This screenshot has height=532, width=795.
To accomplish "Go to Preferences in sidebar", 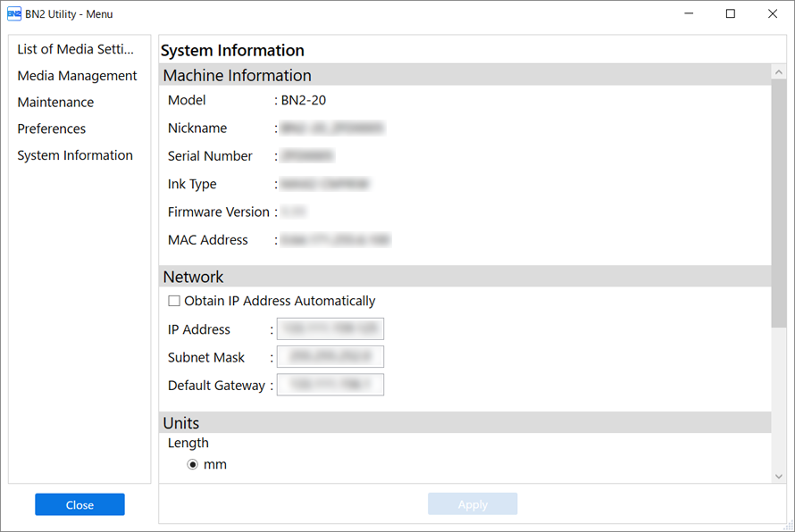I will [x=52, y=129].
